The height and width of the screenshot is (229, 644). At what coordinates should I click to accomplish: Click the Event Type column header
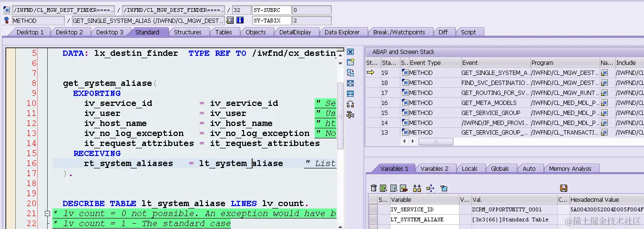click(x=434, y=62)
